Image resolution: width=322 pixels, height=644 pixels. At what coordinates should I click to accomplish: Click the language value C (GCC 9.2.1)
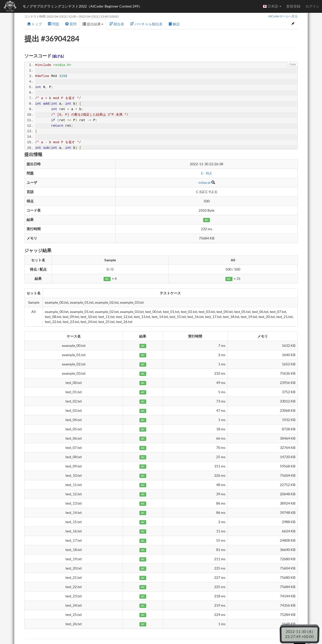206,192
